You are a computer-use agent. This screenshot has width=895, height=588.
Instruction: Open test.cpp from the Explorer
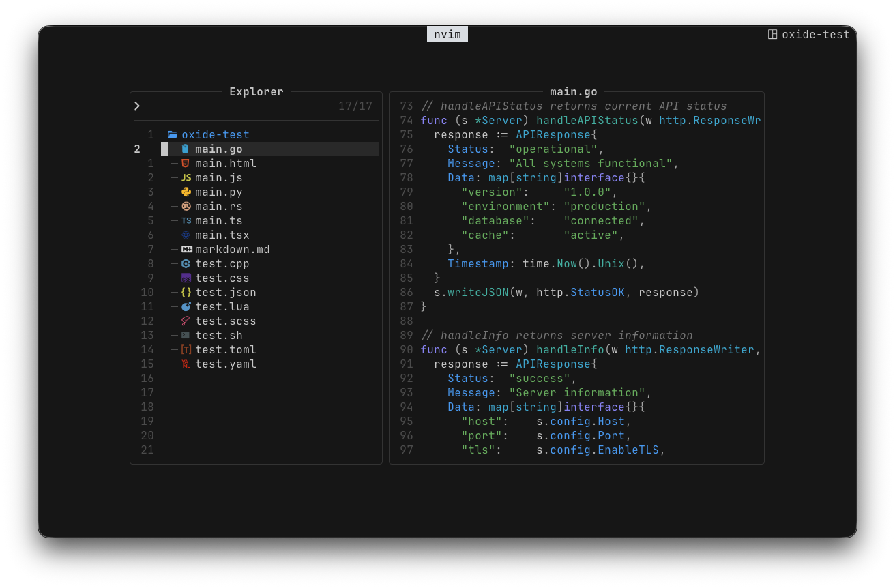click(222, 263)
